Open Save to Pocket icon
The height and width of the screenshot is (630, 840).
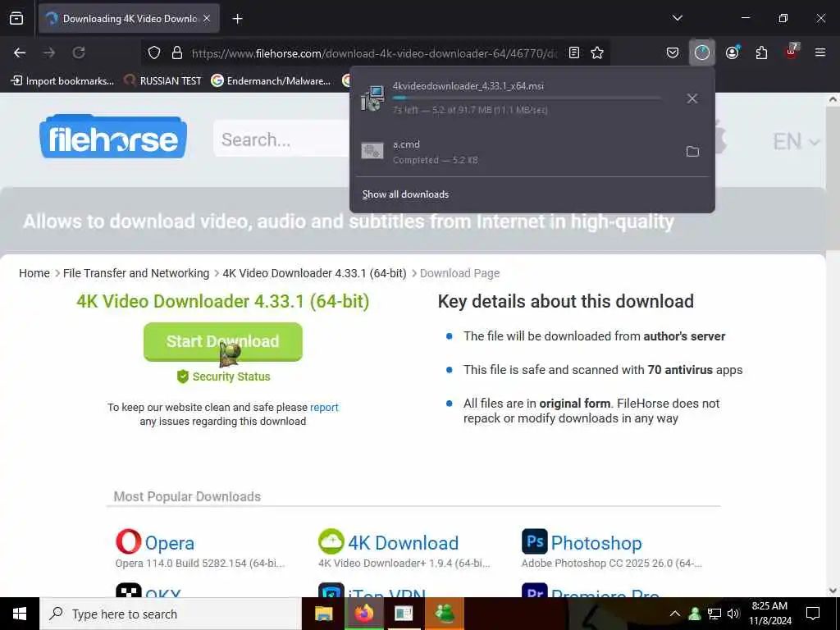coord(673,52)
